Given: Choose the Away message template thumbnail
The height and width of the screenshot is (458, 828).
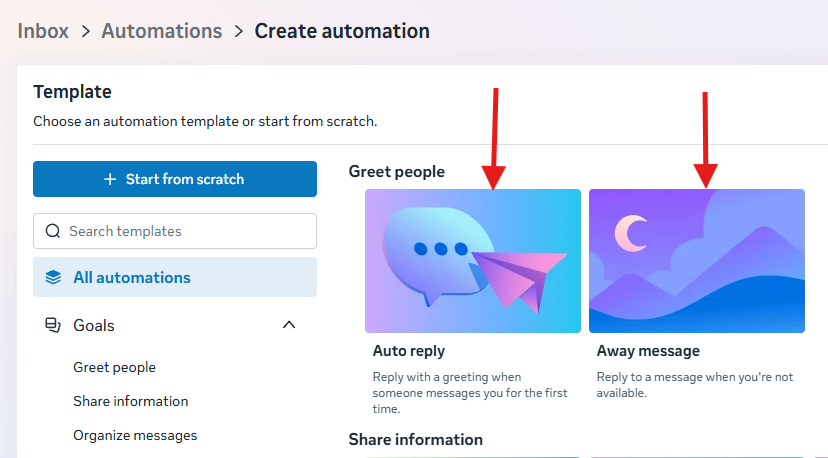Looking at the screenshot, I should (x=697, y=261).
